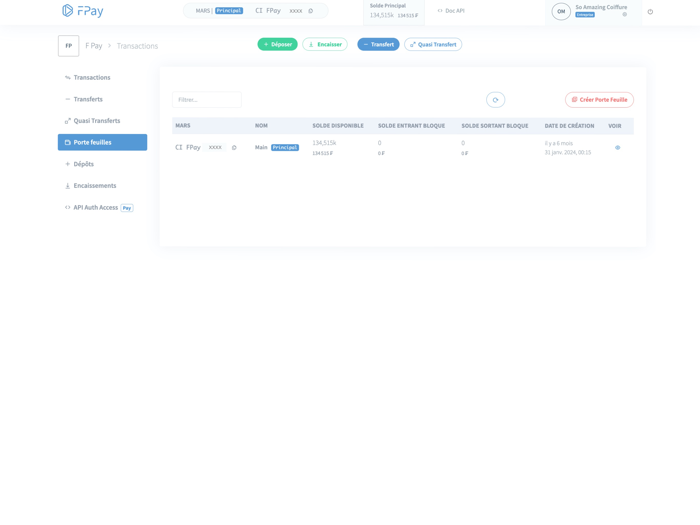Open Transactions in sidebar
The image size is (700, 525).
point(102,77)
